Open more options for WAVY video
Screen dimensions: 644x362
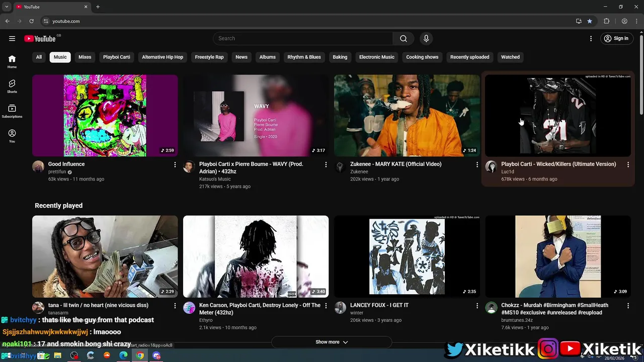(326, 165)
